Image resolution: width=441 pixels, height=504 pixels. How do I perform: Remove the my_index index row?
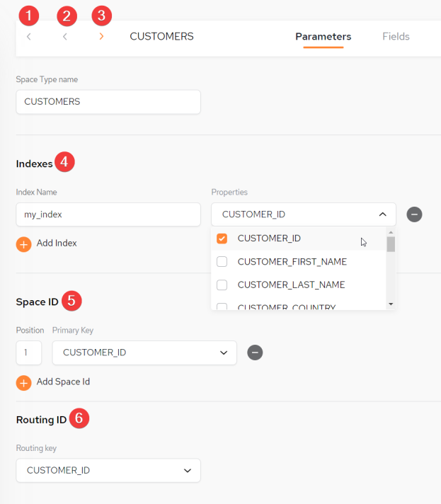tap(414, 214)
